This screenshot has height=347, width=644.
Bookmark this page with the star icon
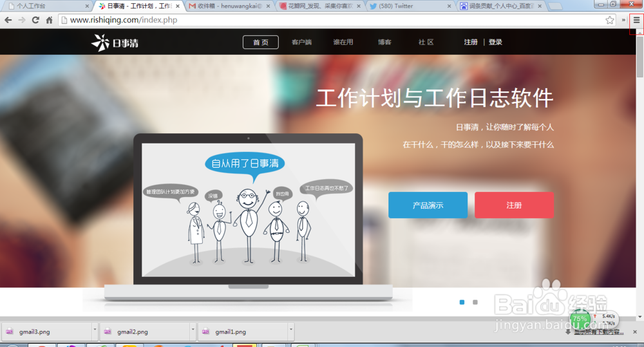[609, 20]
